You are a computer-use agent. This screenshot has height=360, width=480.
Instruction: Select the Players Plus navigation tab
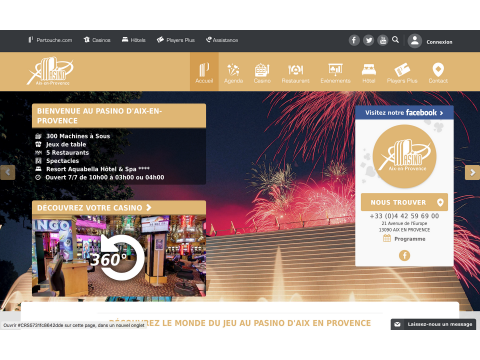pyautogui.click(x=402, y=73)
